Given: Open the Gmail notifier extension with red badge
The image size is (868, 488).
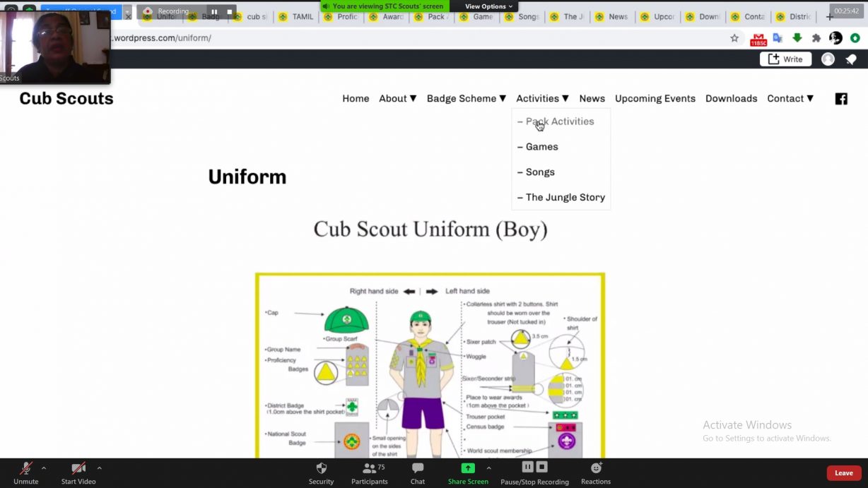Looking at the screenshot, I should pyautogui.click(x=758, y=38).
